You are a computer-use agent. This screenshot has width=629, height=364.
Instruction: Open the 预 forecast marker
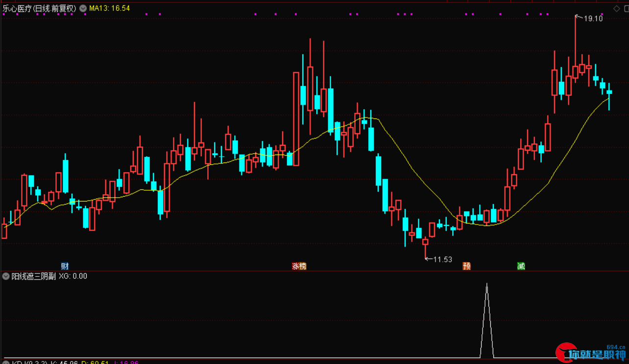[466, 266]
